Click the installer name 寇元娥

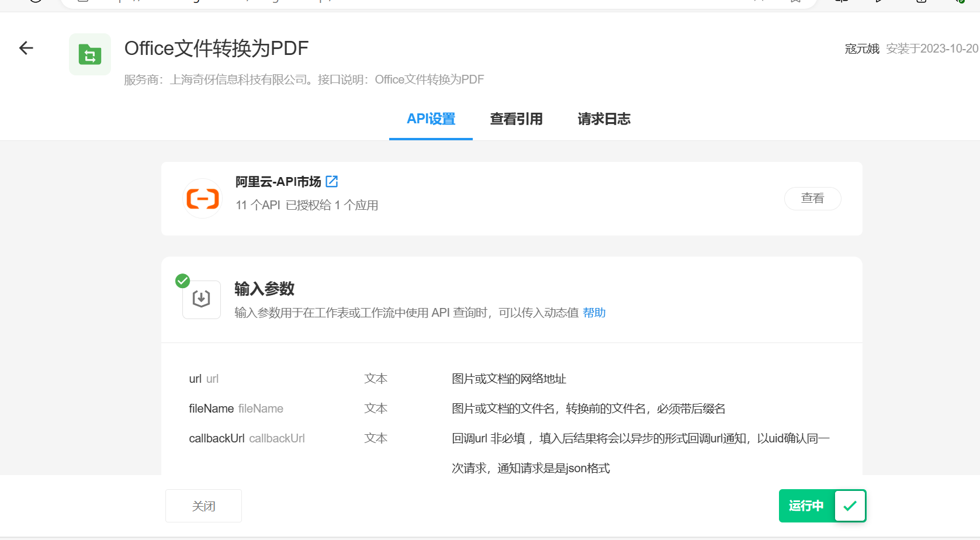(x=861, y=49)
